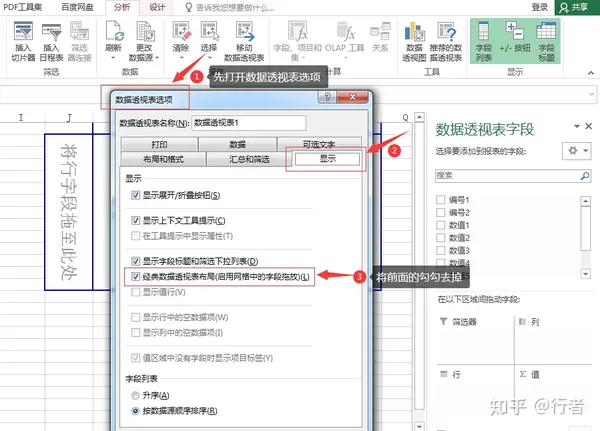Open the 刷新 (Refresh) dropdown arrow
The image size is (600, 431).
point(113,58)
